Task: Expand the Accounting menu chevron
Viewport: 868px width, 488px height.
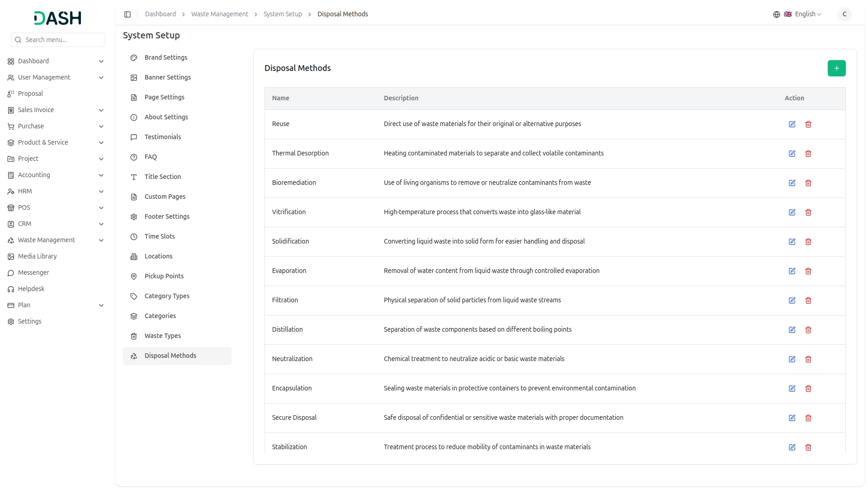Action: click(x=101, y=175)
